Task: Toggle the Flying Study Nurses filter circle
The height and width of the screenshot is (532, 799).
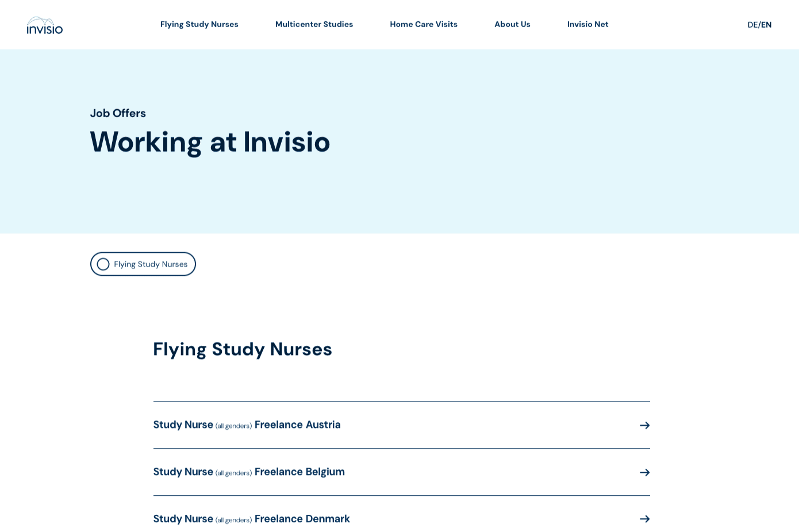Action: tap(103, 264)
